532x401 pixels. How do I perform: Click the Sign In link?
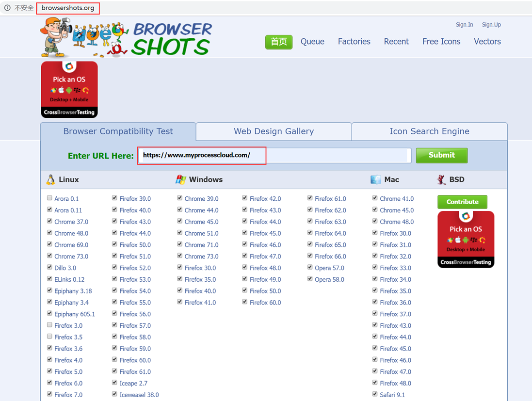click(465, 24)
